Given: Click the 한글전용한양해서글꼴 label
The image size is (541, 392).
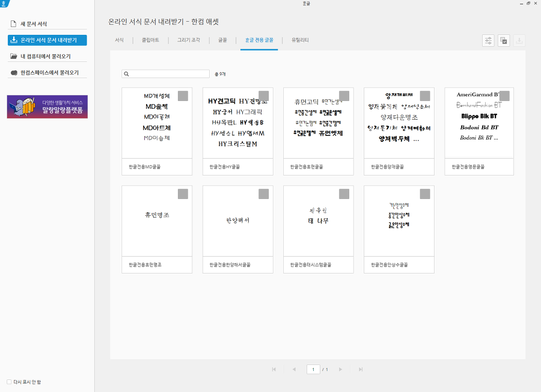Looking at the screenshot, I should click(230, 265).
